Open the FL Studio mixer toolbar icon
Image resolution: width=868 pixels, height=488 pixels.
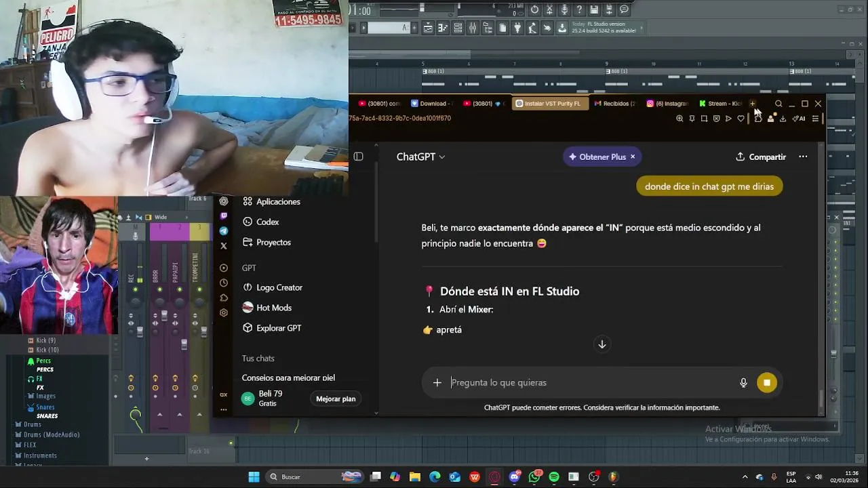click(473, 28)
